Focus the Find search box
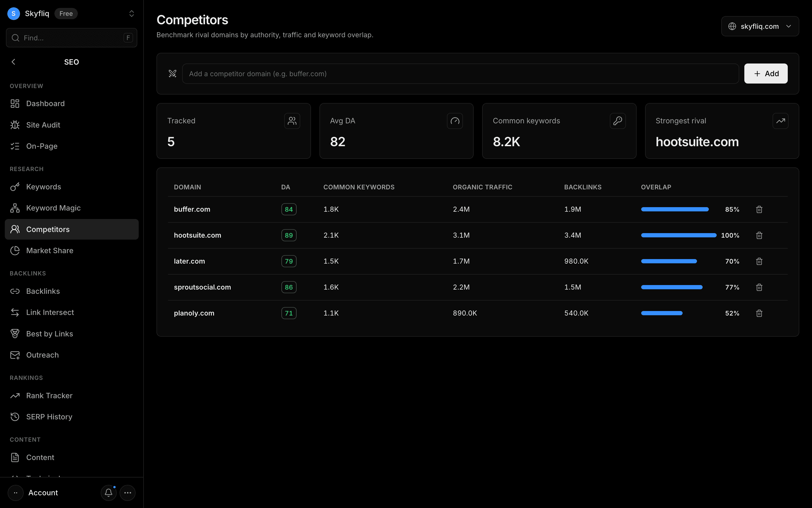The image size is (812, 508). (x=71, y=38)
